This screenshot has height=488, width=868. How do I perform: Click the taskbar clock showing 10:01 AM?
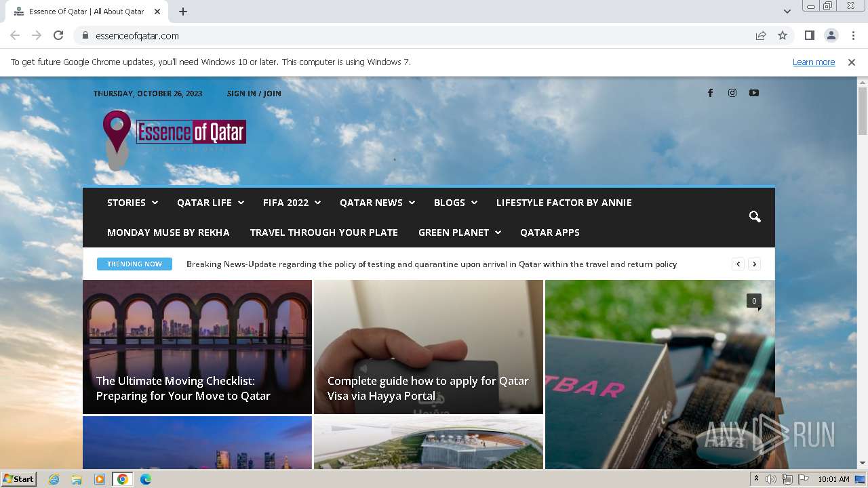(833, 479)
